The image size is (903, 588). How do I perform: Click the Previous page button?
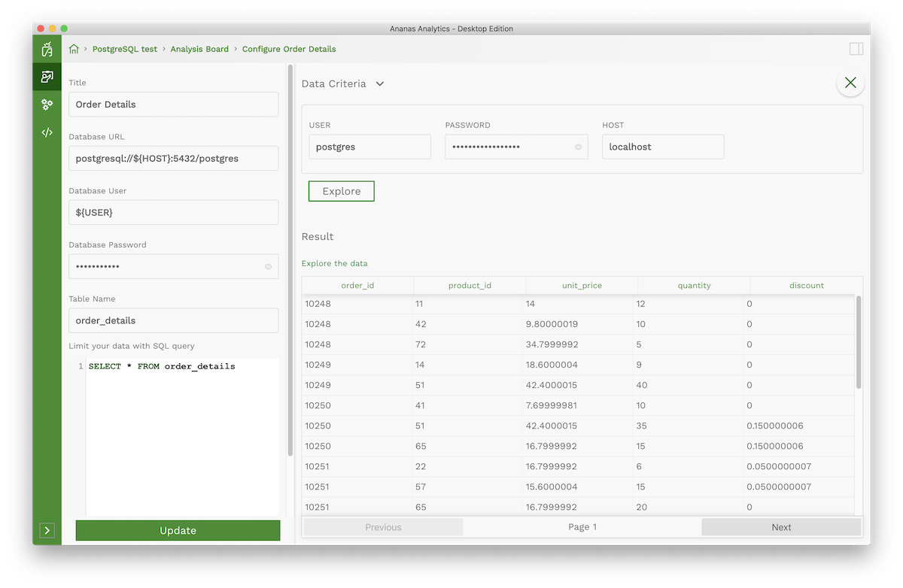click(x=383, y=527)
